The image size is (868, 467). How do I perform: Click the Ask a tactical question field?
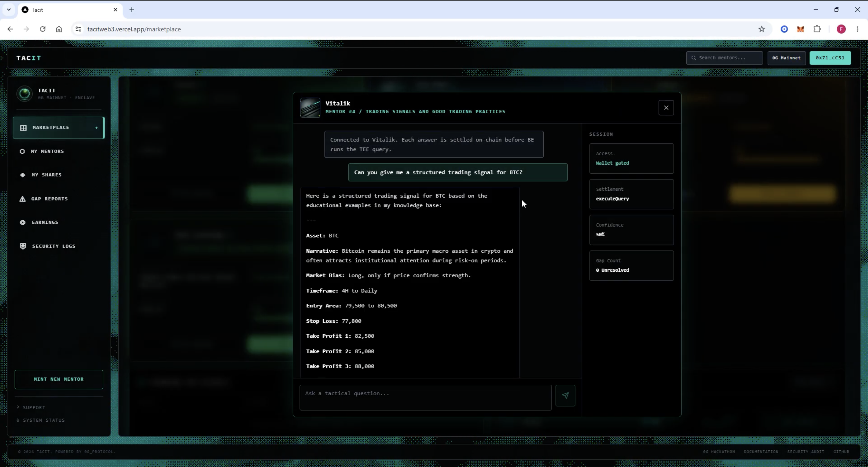[425, 398]
